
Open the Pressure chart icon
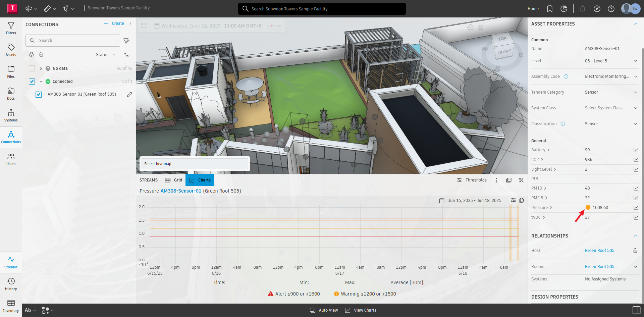click(636, 208)
